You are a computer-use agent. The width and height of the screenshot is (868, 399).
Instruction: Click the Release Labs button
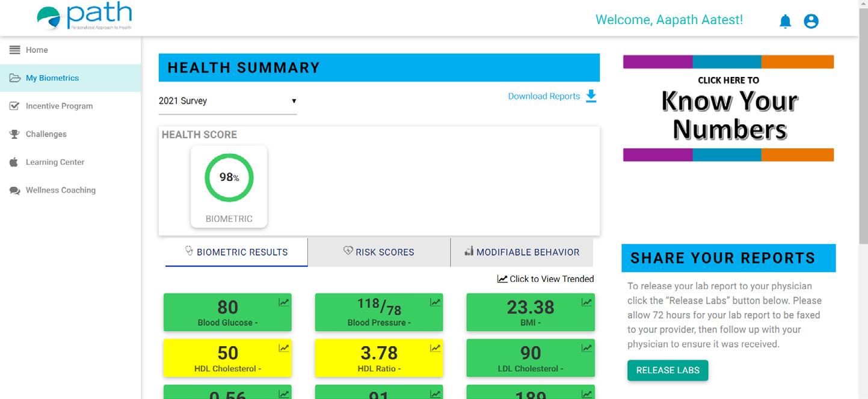tap(668, 370)
